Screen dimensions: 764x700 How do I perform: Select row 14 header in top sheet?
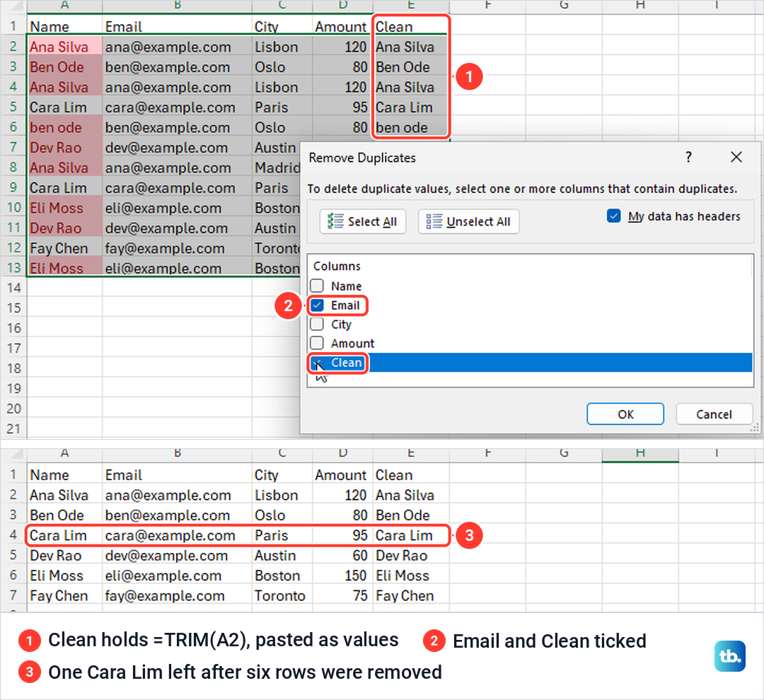pos(13,288)
